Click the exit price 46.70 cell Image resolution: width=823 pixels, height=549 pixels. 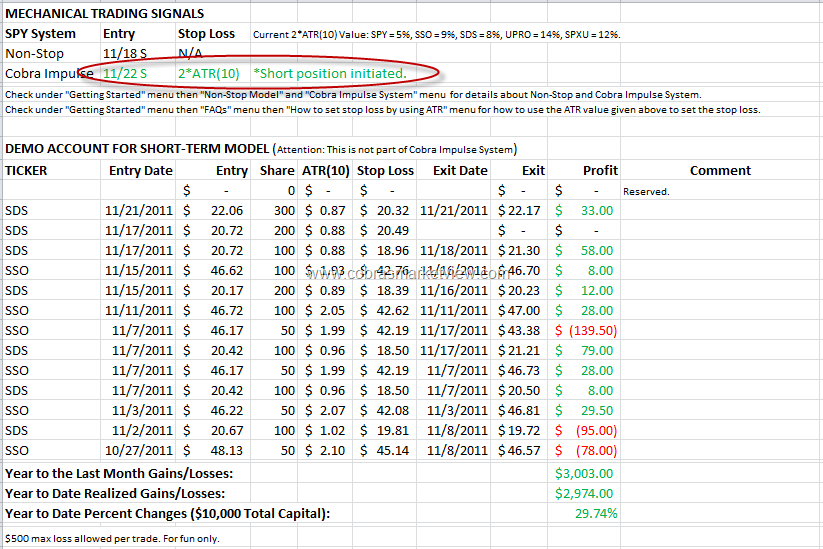coord(519,270)
